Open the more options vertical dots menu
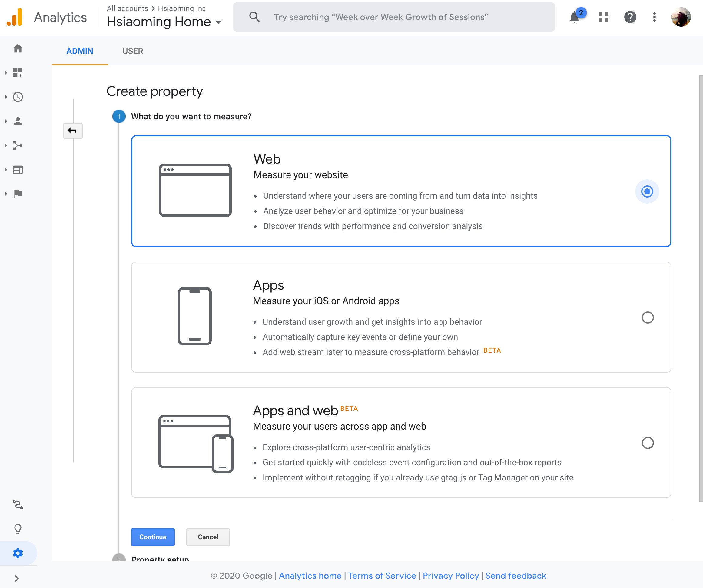Screen dimensions: 703x588 click(x=654, y=17)
